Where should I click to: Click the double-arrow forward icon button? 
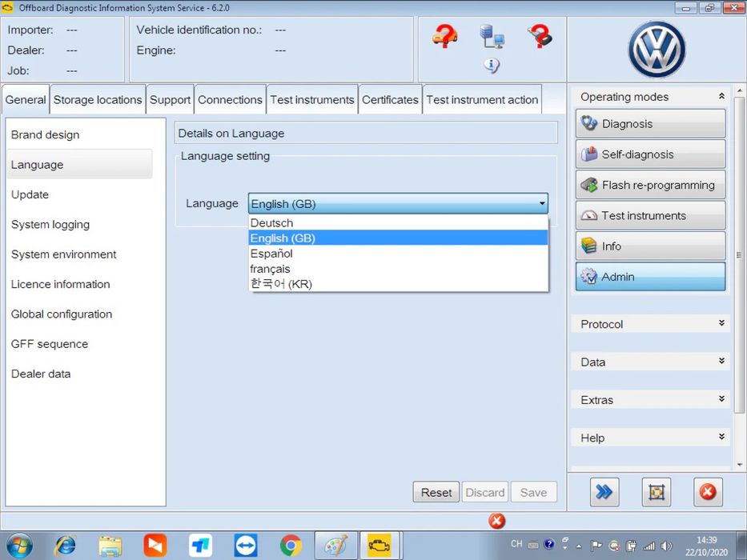click(604, 492)
